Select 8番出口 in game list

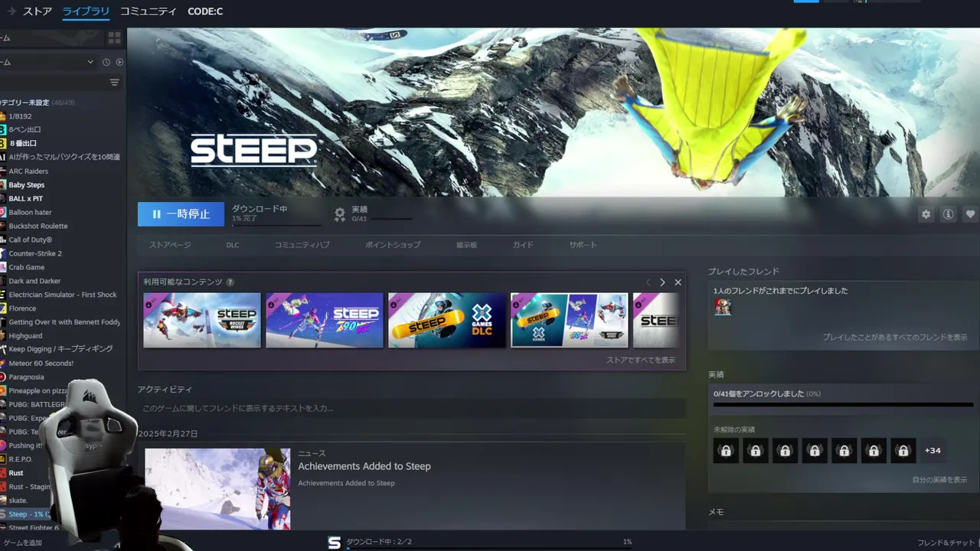click(x=23, y=144)
